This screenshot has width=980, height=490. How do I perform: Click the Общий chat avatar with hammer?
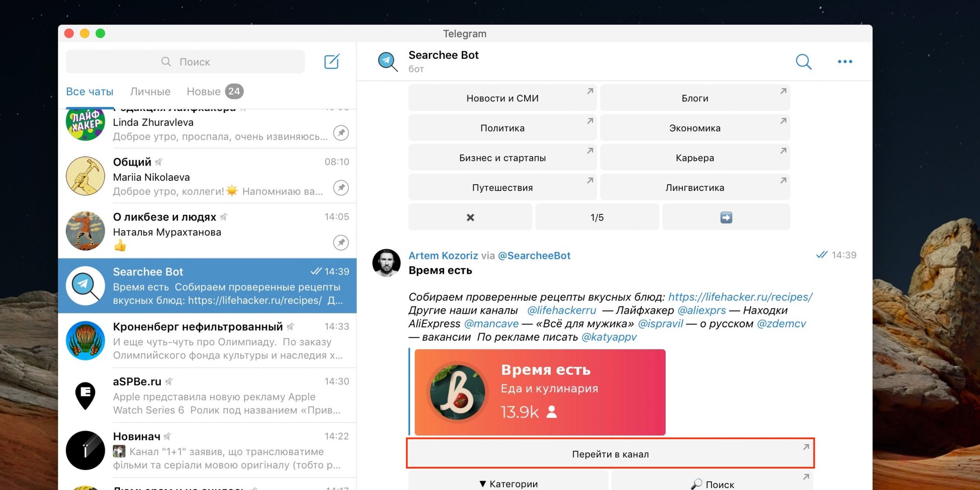pos(85,176)
